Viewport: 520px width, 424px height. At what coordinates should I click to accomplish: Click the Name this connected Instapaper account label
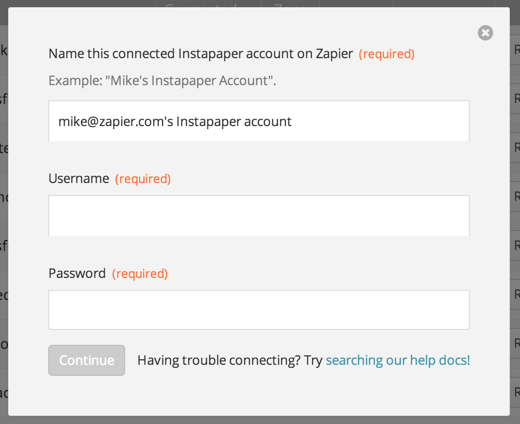click(x=200, y=54)
